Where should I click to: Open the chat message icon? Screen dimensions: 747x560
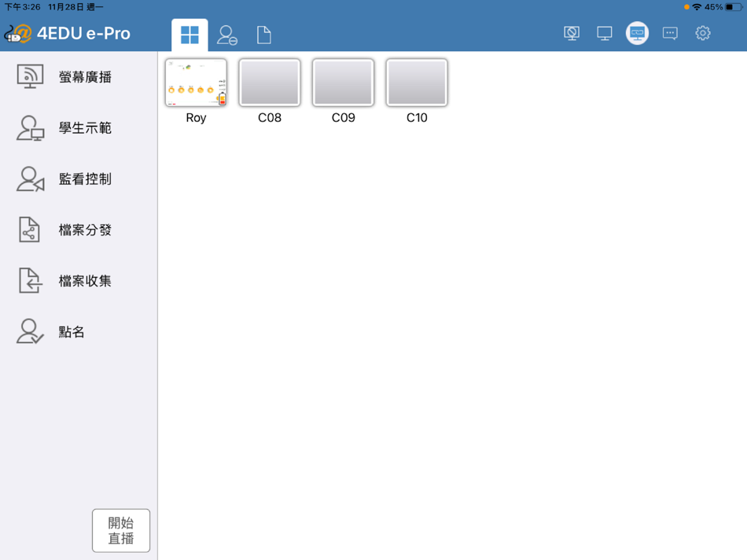pos(670,33)
